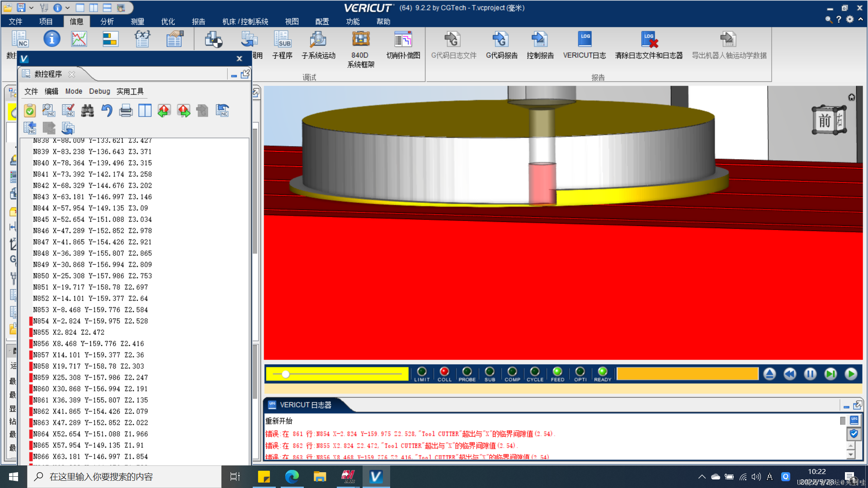
Task: Open the Windows Start menu
Action: point(14,477)
